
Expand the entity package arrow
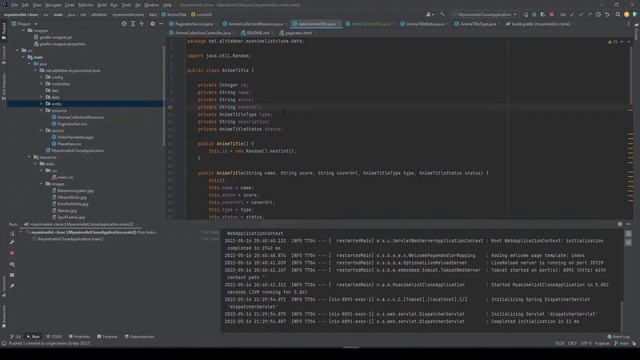pyautogui.click(x=41, y=104)
